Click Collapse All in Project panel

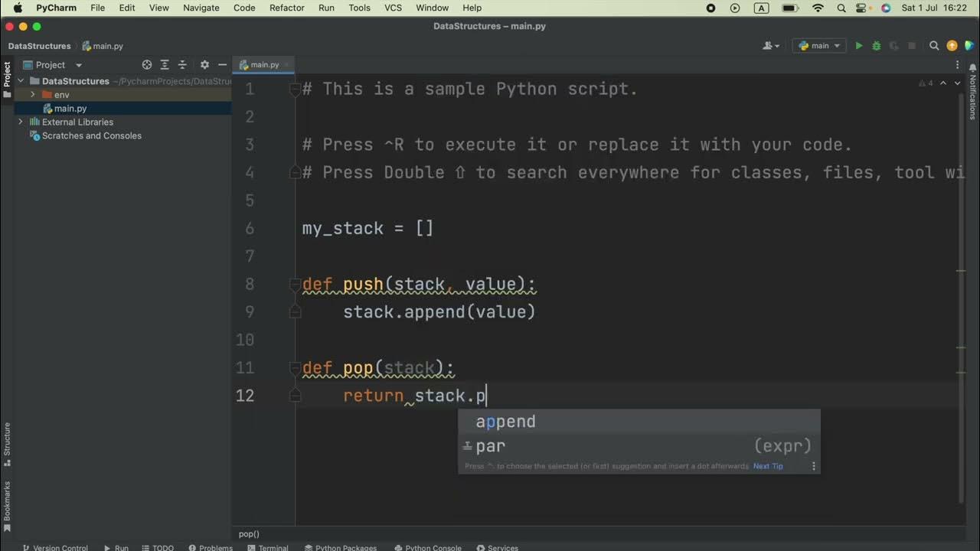[182, 65]
